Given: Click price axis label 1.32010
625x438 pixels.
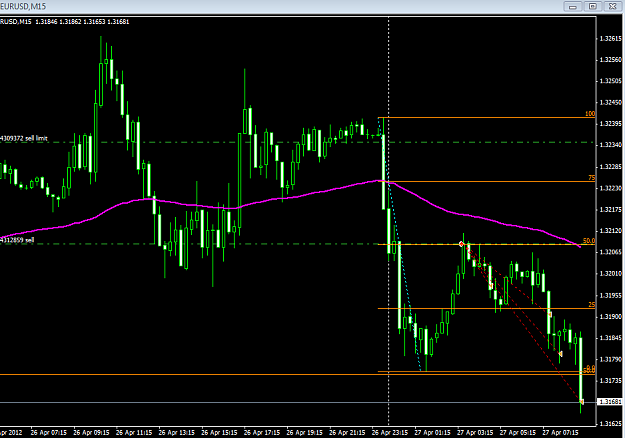Looking at the screenshot, I should (x=610, y=274).
